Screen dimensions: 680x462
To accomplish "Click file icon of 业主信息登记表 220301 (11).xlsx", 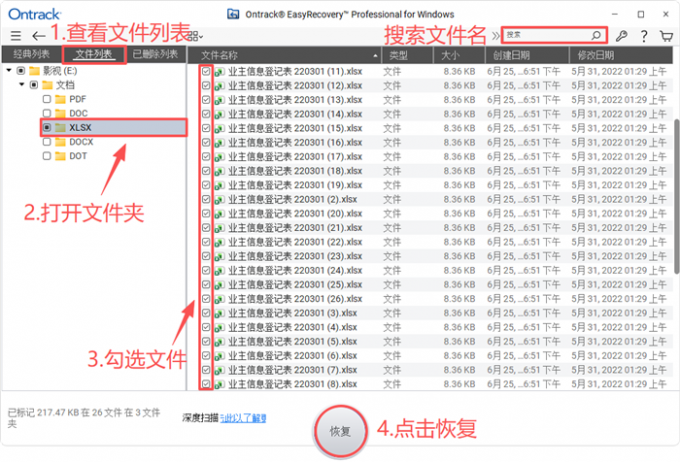I will coord(220,72).
